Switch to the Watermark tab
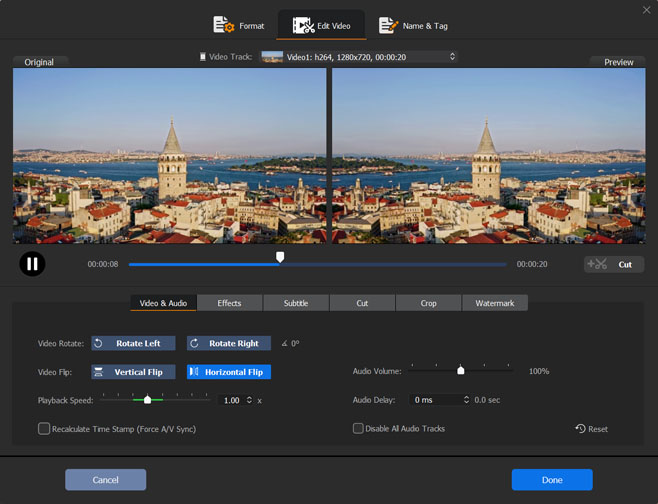Viewport: 658px width, 504px height. [x=494, y=303]
